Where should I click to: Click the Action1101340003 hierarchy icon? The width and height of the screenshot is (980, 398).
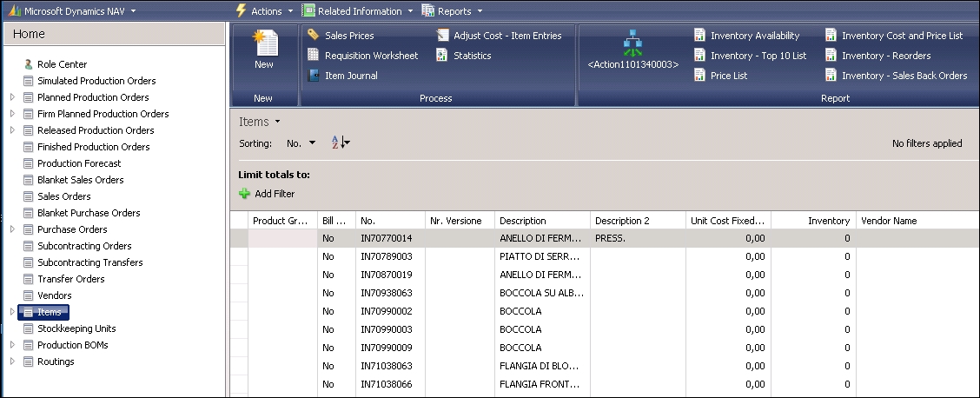(x=632, y=43)
